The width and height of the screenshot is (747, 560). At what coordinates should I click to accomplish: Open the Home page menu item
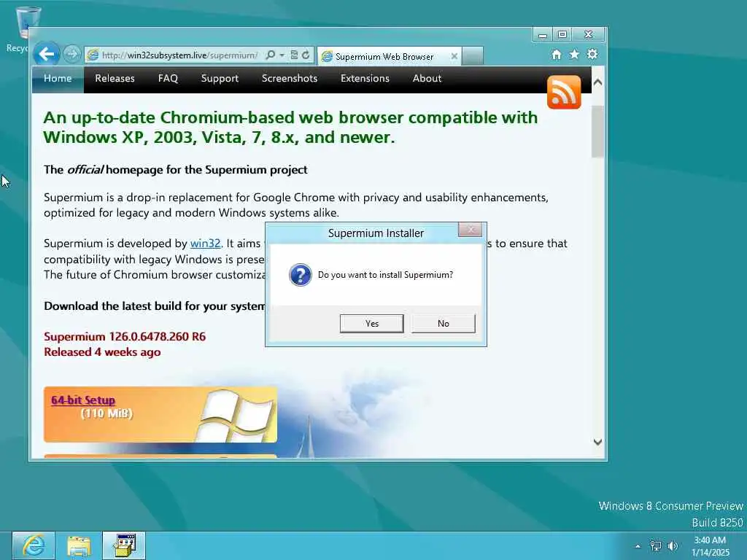[58, 79]
